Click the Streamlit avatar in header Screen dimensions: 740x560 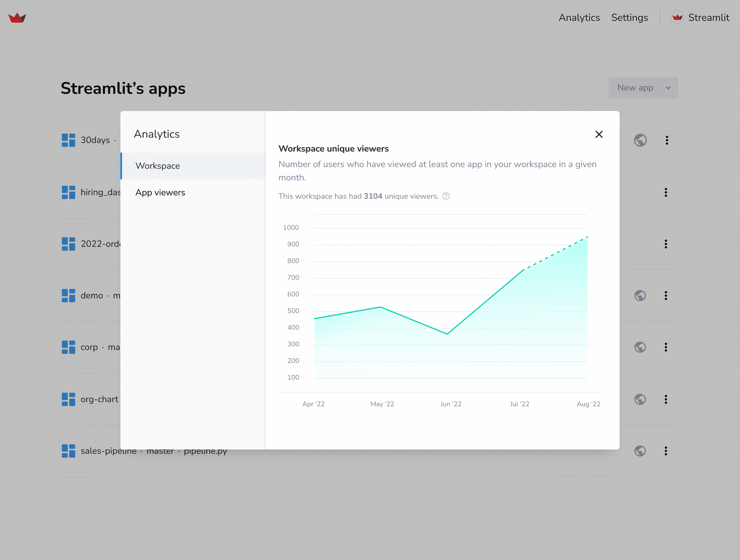(677, 17)
